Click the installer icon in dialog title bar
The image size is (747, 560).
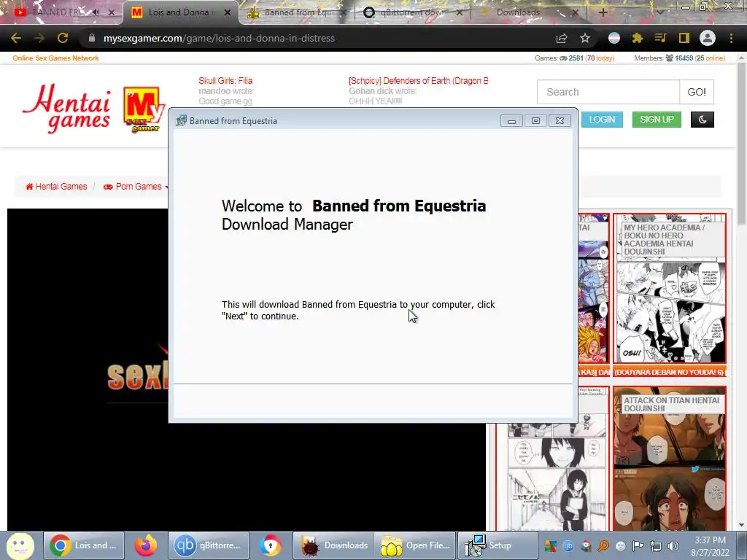click(x=181, y=121)
